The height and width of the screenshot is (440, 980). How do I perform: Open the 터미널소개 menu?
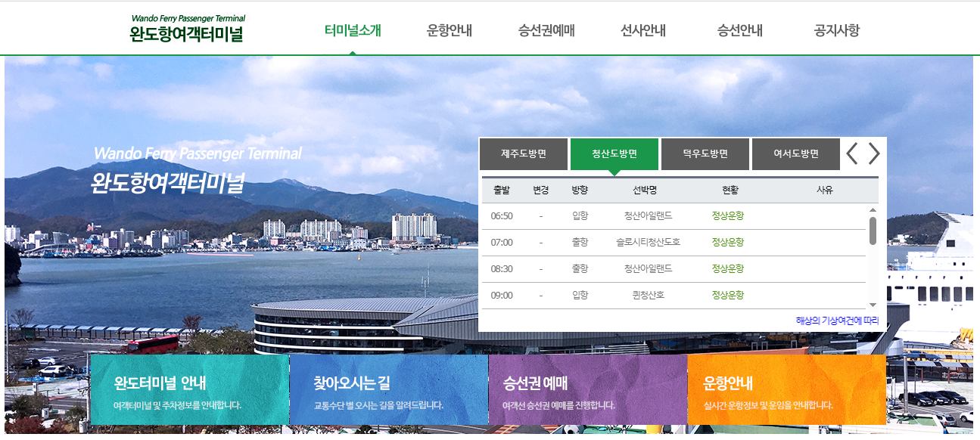(x=354, y=29)
